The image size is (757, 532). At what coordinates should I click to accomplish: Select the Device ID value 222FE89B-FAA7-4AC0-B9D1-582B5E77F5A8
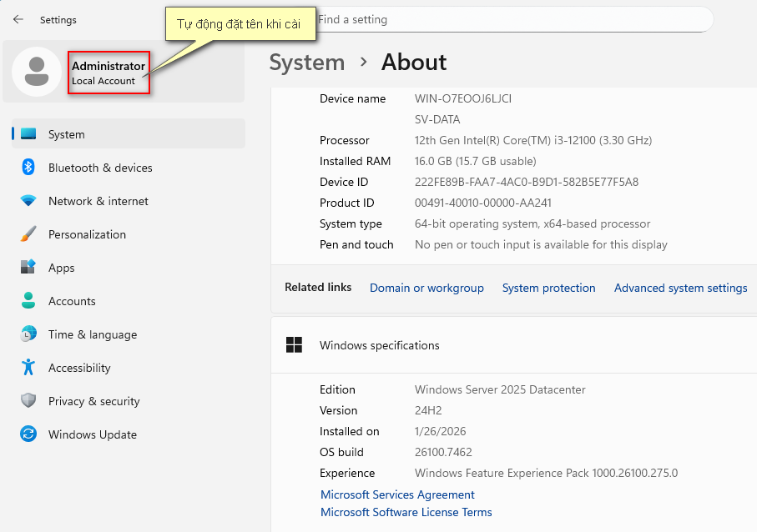tap(527, 183)
